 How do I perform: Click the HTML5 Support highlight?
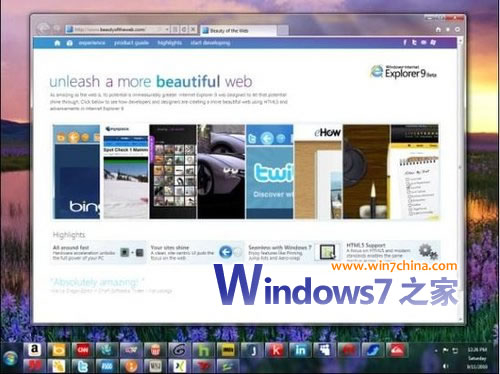click(x=392, y=253)
